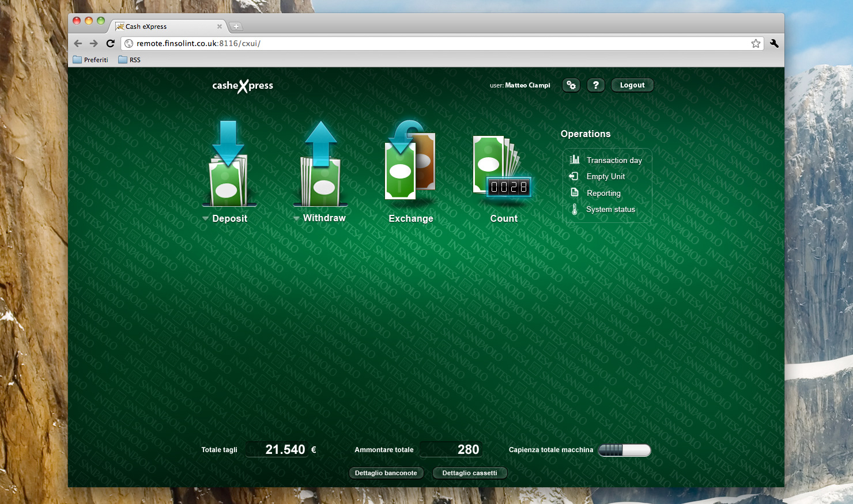
Task: Click the site info icon in address bar
Action: coord(129,44)
